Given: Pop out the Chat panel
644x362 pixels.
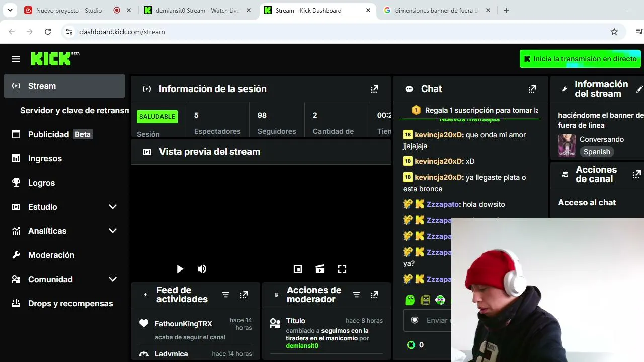Looking at the screenshot, I should [x=532, y=89].
